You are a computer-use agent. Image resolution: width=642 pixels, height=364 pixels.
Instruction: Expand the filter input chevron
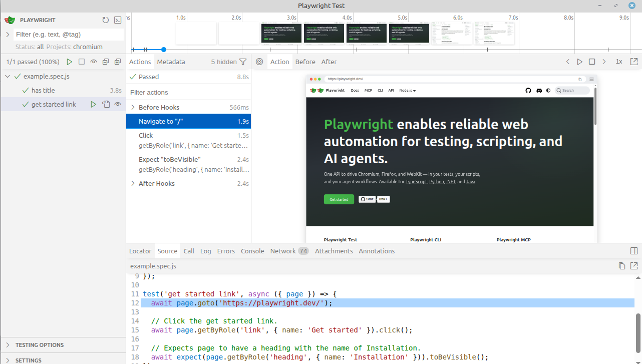click(8, 34)
